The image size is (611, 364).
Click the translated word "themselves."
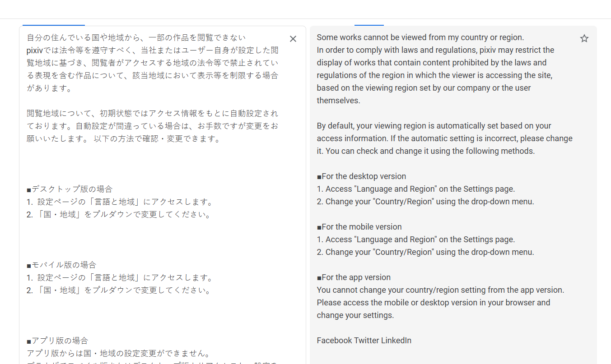[339, 101]
